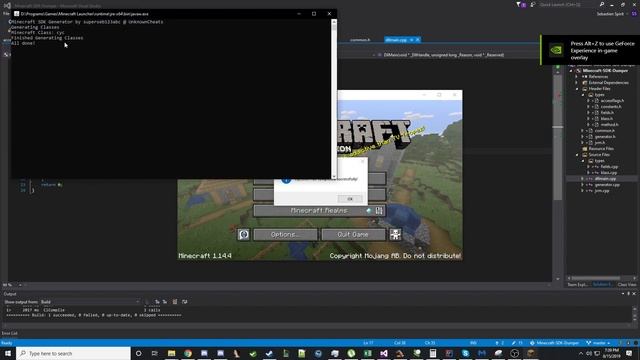Click the Minecraft icon in taskbar
Screen dimensions: 640x360
[531, 353]
